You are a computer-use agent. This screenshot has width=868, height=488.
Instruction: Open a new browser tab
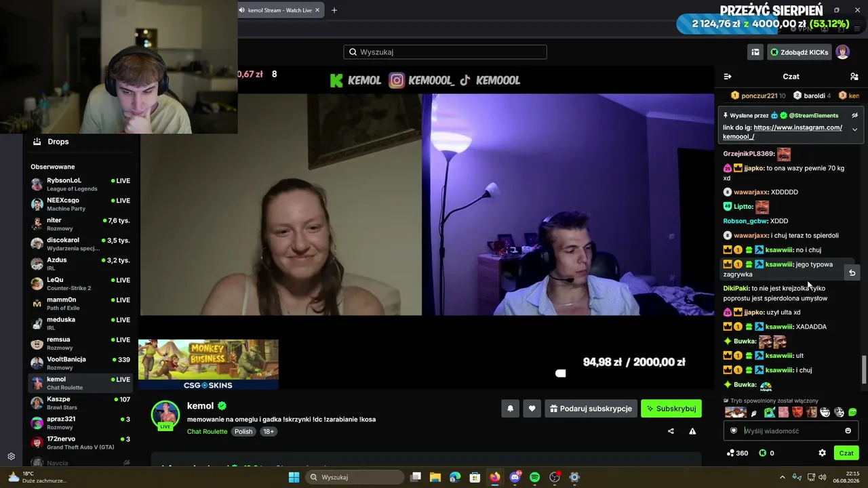(x=334, y=10)
